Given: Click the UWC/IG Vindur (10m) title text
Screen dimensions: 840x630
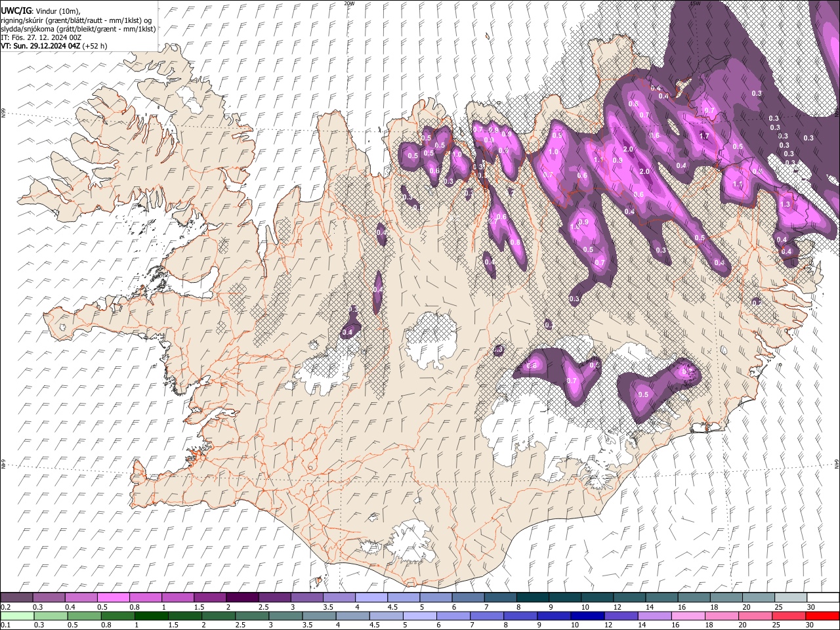Looking at the screenshot, I should tap(40, 11).
